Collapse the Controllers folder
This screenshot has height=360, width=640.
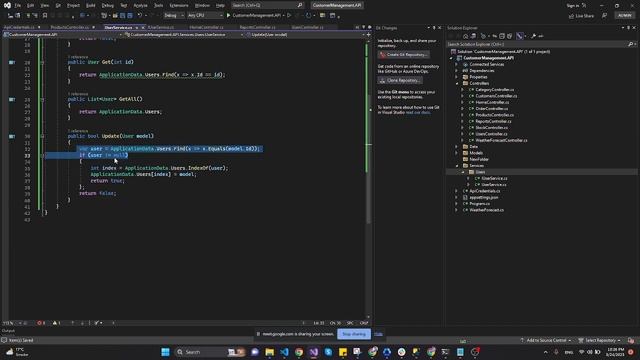(457, 83)
